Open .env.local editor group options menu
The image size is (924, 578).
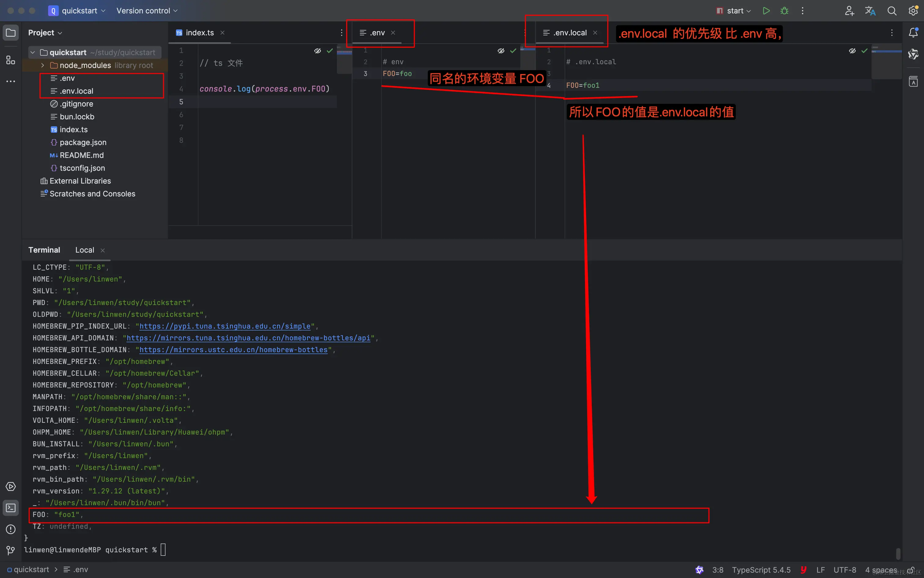click(892, 33)
